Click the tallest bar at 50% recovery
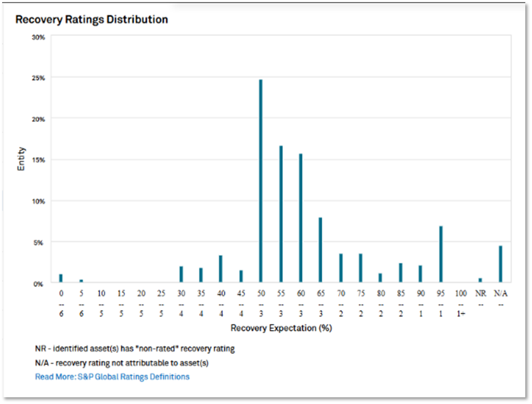The image size is (532, 404). coord(261,181)
